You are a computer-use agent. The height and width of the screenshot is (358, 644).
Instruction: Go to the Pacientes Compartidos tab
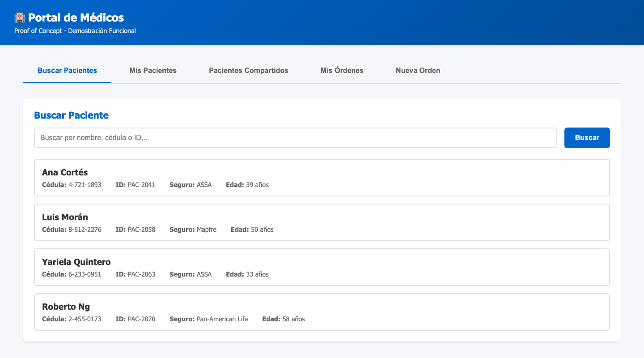coord(249,71)
